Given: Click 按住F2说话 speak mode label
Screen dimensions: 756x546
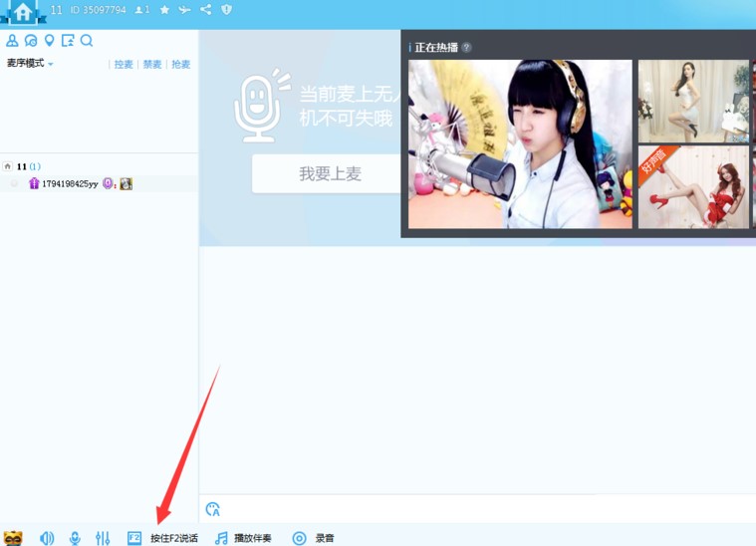Looking at the screenshot, I should 174,538.
